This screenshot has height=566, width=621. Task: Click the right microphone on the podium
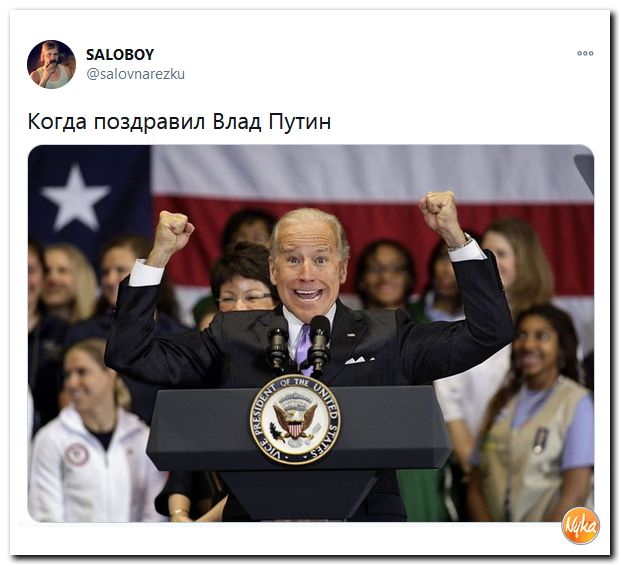(319, 343)
